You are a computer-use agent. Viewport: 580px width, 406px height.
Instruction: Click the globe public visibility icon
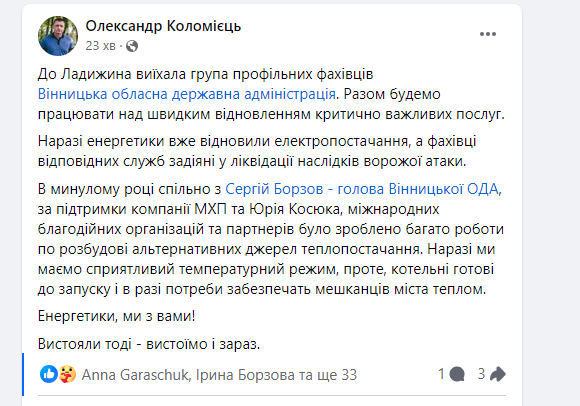pos(132,46)
